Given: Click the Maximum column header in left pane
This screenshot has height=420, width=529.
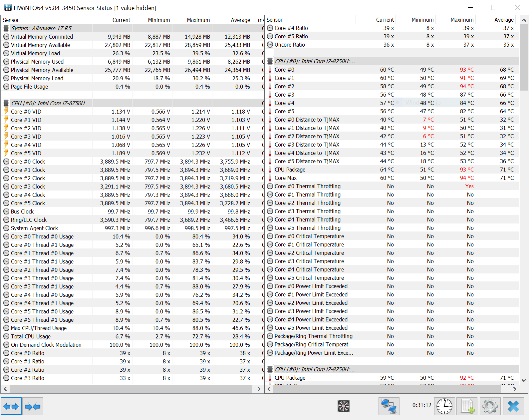Looking at the screenshot, I should tap(192, 20).
